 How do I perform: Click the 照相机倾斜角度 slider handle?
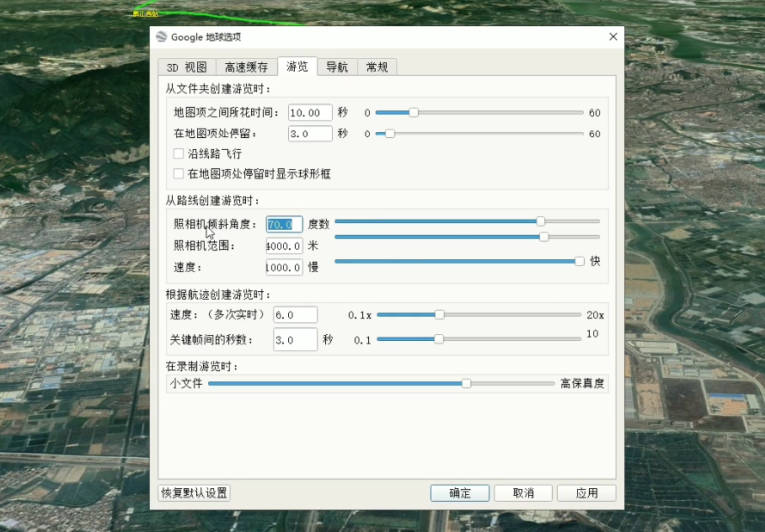[x=542, y=221]
